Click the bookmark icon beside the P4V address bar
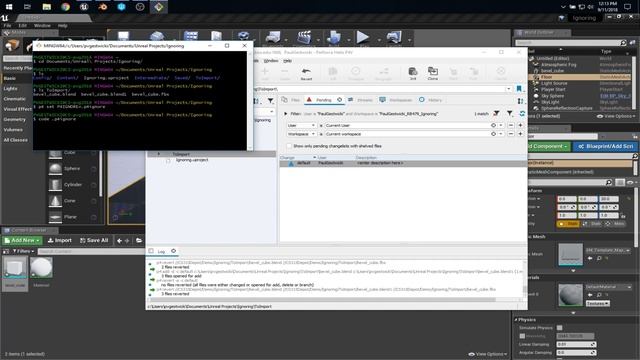Screen dimensions: 640x360 click(519, 89)
